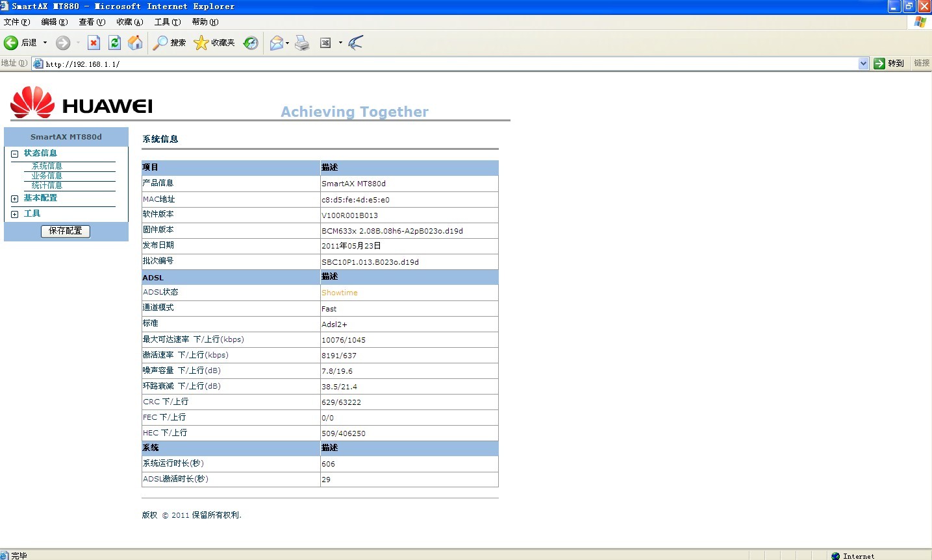Select the MAC address value c8:d5:fe:4d:e5:e0

(355, 200)
